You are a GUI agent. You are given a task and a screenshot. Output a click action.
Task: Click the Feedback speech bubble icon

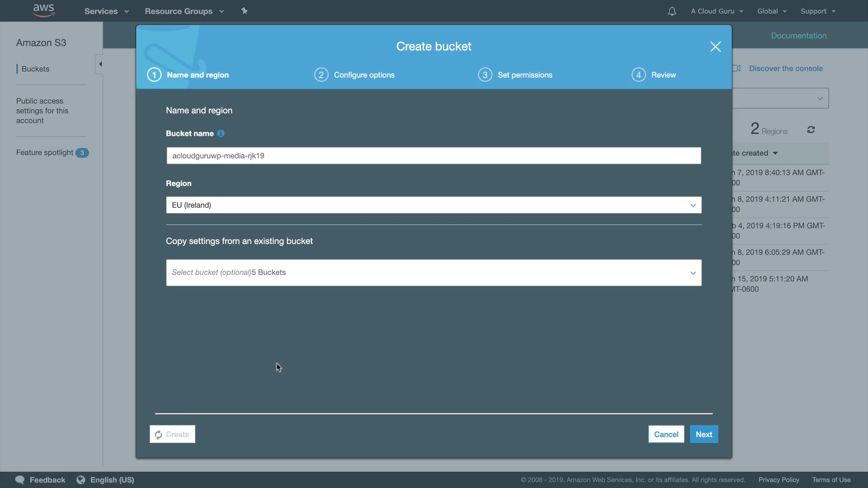point(20,480)
